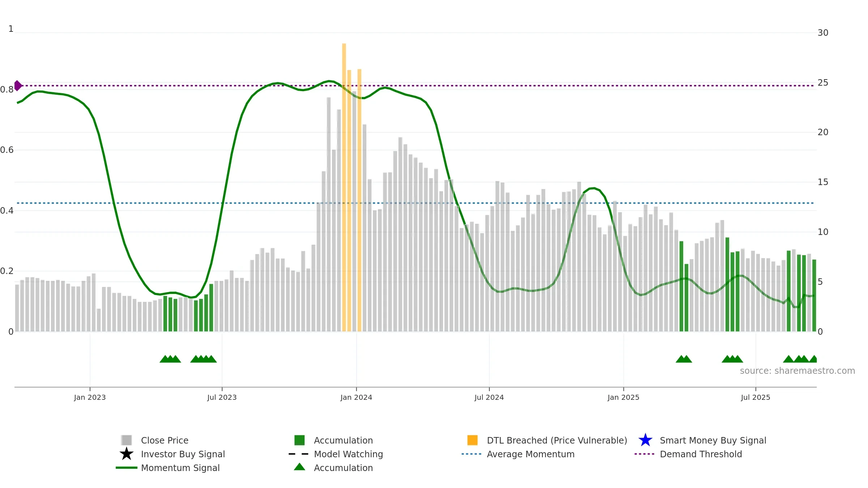Toggle the Close Price legend entry
868x488 pixels.
tap(155, 440)
